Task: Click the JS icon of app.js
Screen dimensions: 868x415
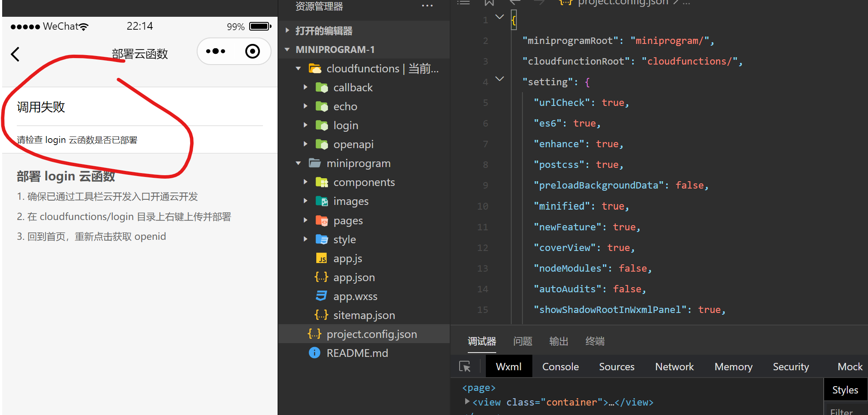Action: click(x=322, y=258)
